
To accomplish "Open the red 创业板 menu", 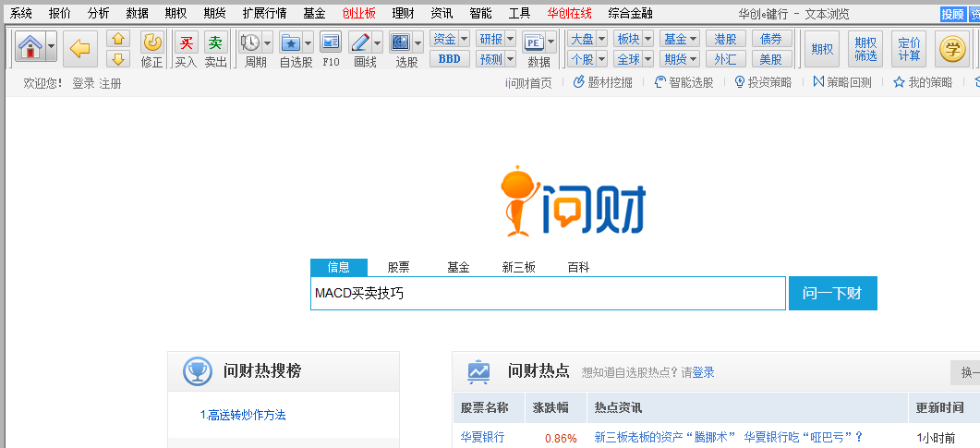I will click(x=359, y=13).
